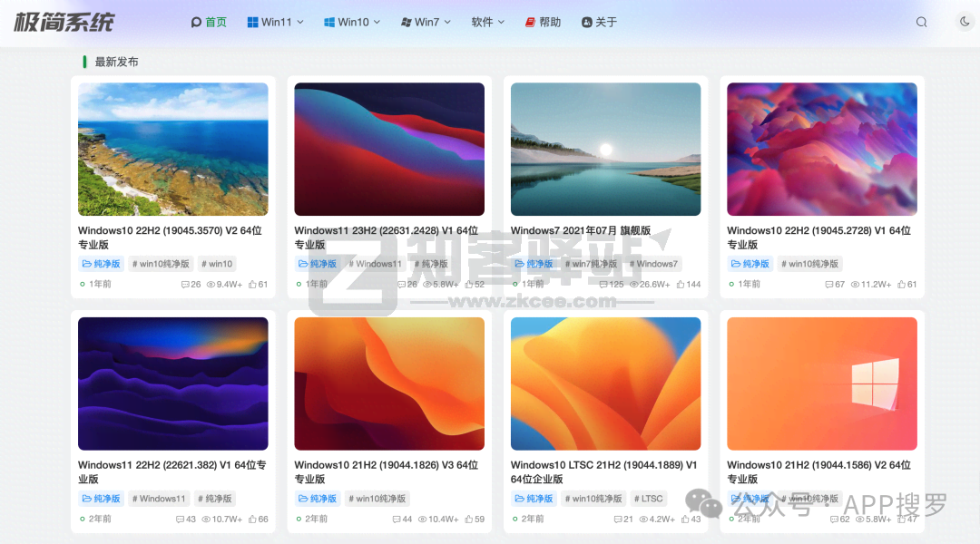Click the #Windows11 tag on the Windows11 22H2 card

(158, 498)
